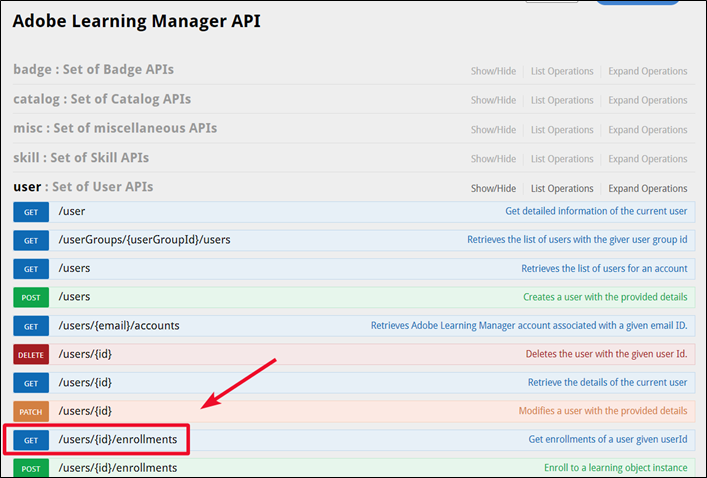The height and width of the screenshot is (478, 707).
Task: Click GET badge for /users/{id}/enrollments
Action: 30,440
